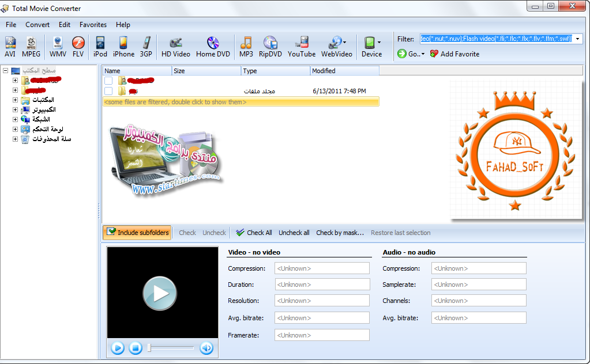Screen dimensions: 590x364
Task: Open the WebVideo dropdown arrow
Action: tap(344, 42)
